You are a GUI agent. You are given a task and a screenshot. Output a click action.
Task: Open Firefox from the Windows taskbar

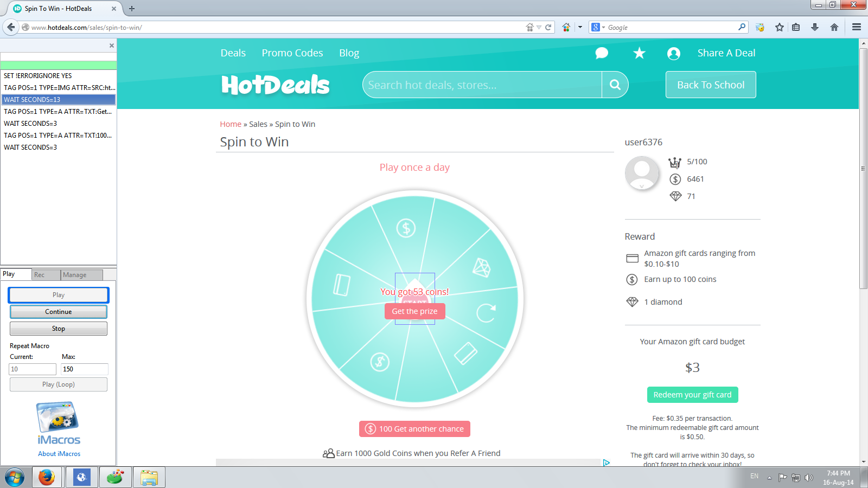click(x=47, y=477)
